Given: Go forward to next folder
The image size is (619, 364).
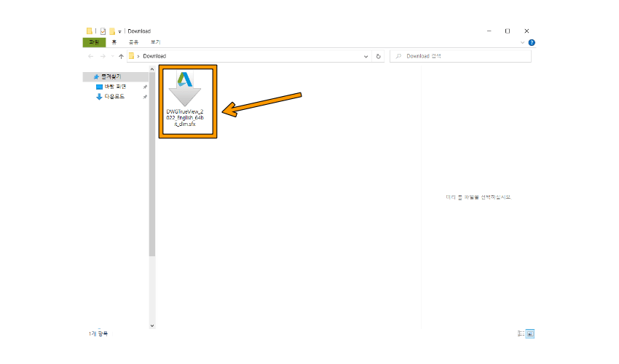Looking at the screenshot, I should 103,57.
